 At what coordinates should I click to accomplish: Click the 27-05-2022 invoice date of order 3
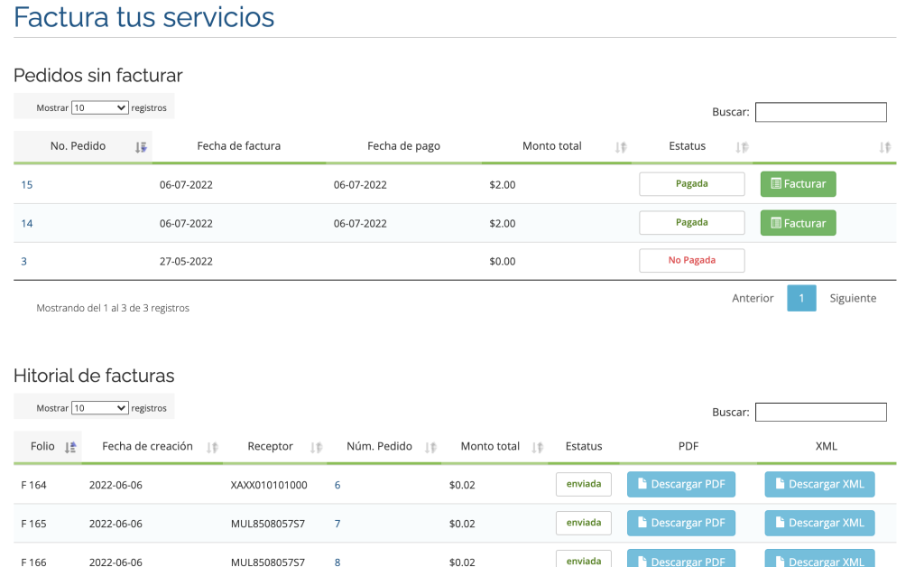point(186,261)
